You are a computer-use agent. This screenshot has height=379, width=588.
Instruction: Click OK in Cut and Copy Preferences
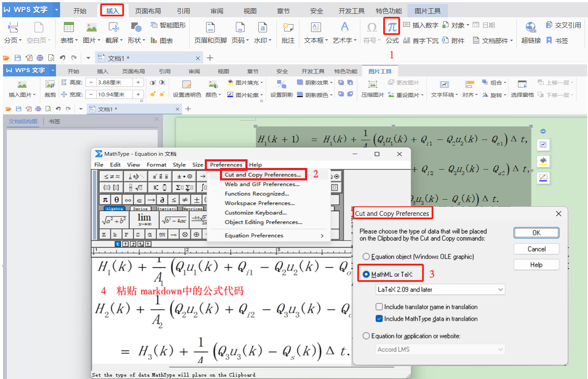click(537, 233)
